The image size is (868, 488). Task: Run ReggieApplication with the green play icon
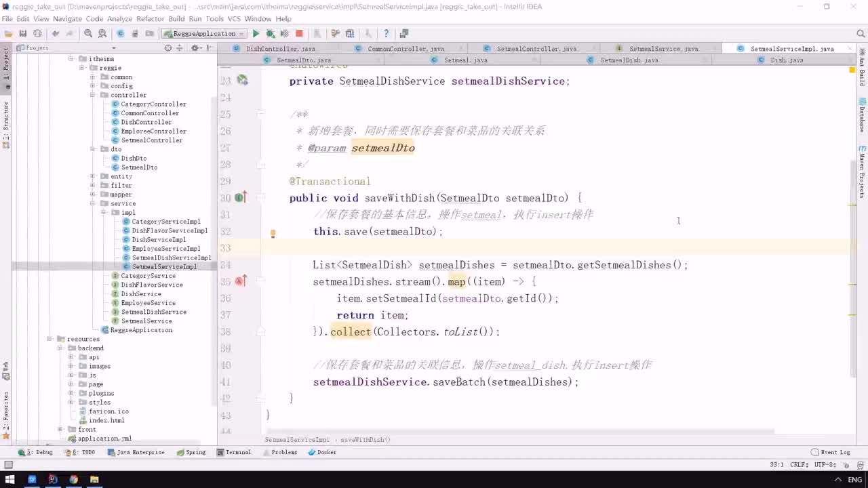pos(256,33)
